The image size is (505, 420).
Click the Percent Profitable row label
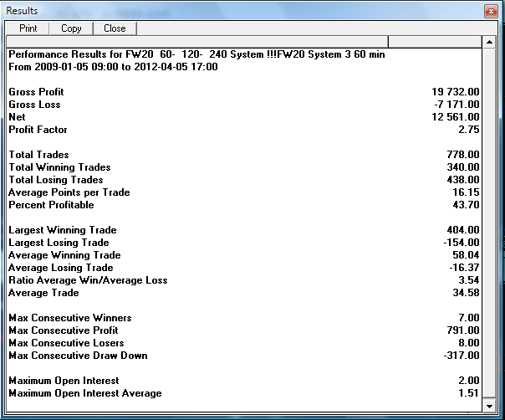click(51, 205)
